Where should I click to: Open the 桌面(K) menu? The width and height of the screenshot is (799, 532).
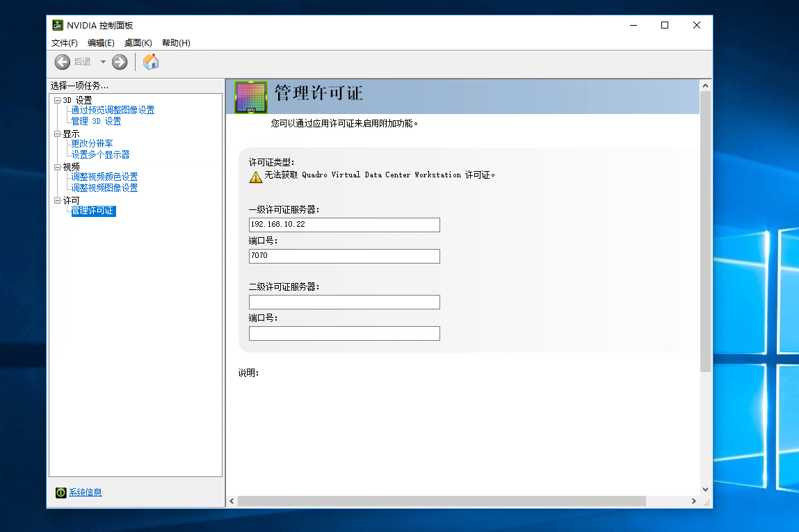138,43
